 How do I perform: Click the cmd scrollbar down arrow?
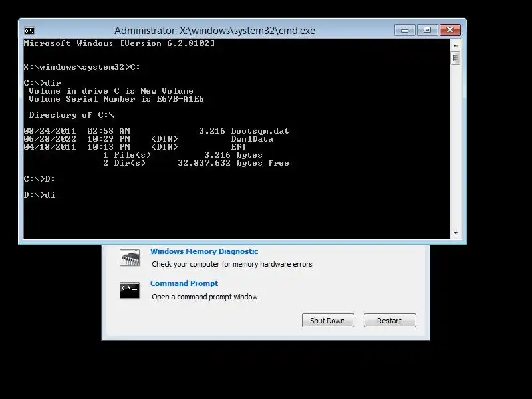coord(456,233)
